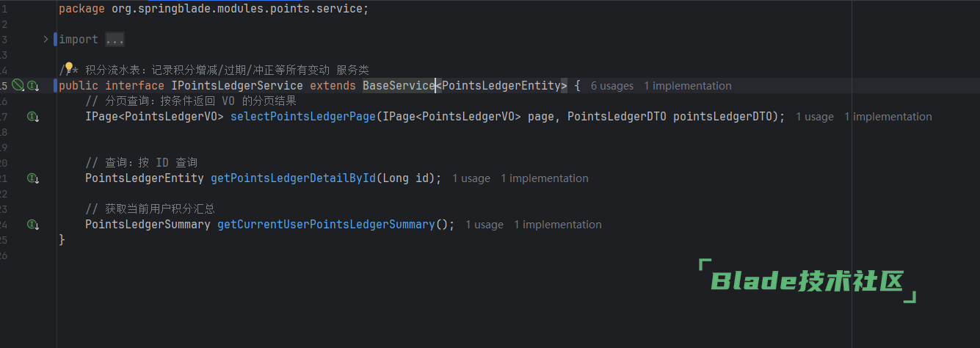Expand the folded import section chevron
This screenshot has width=980, height=348.
point(46,39)
